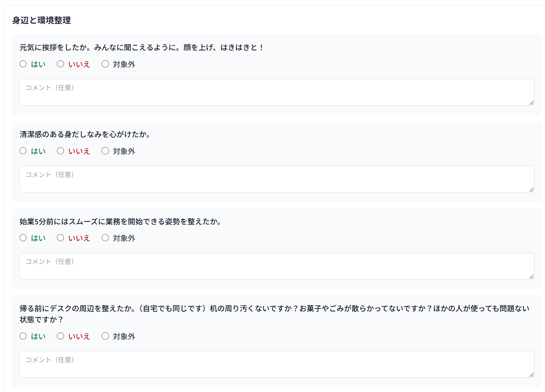The image size is (545, 392).
Task: Click resize handle of 身だしなみ comment box
Action: tap(531, 190)
